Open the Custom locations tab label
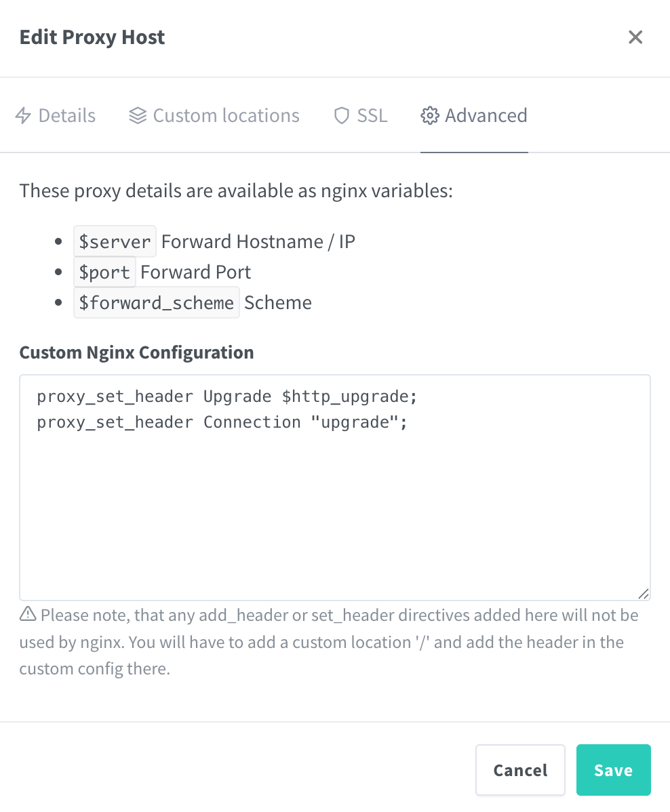Viewport: 670px width, 812px height. click(x=226, y=116)
